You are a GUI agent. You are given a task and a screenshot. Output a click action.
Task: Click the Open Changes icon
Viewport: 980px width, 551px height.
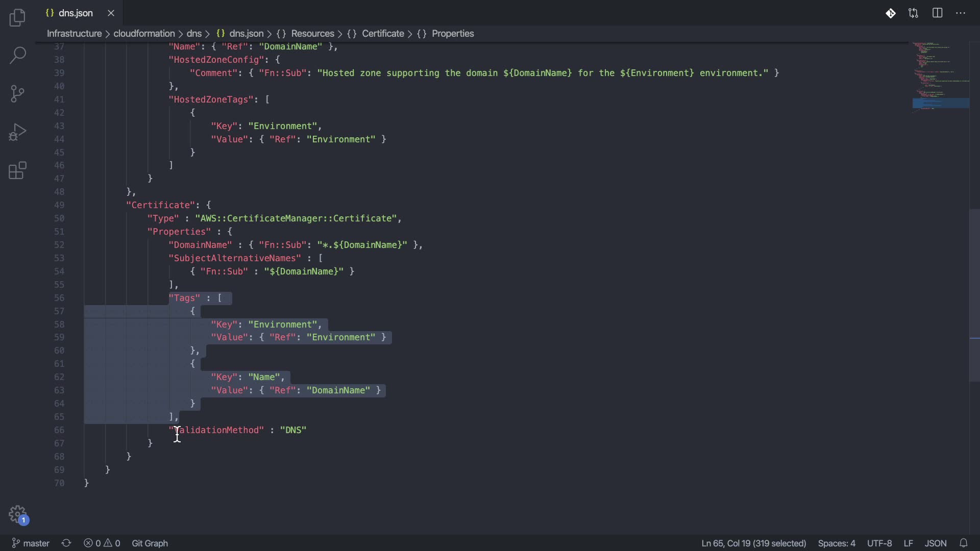point(914,13)
